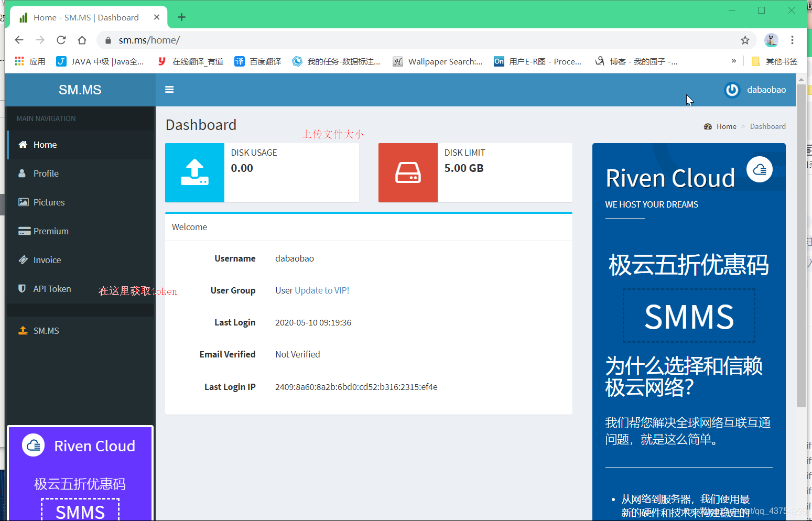Click the picture icon beside Pictures
This screenshot has width=812, height=521.
[24, 202]
